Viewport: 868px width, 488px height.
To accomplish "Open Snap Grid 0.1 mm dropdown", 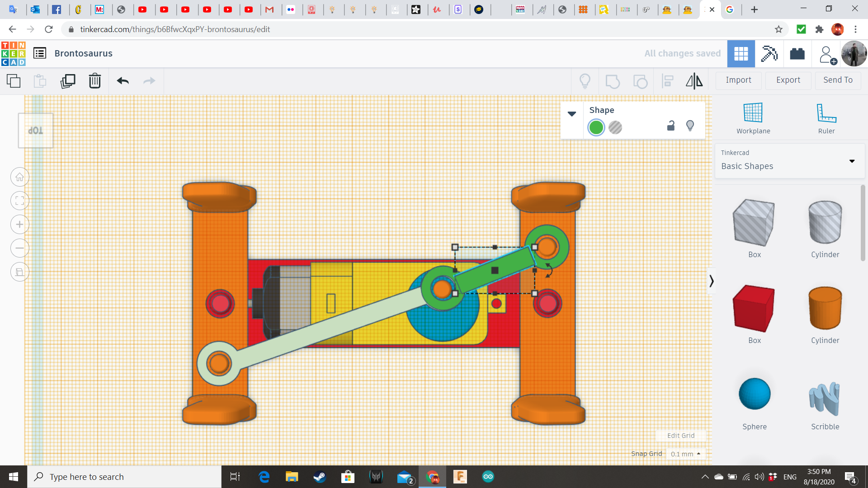I will 685,454.
